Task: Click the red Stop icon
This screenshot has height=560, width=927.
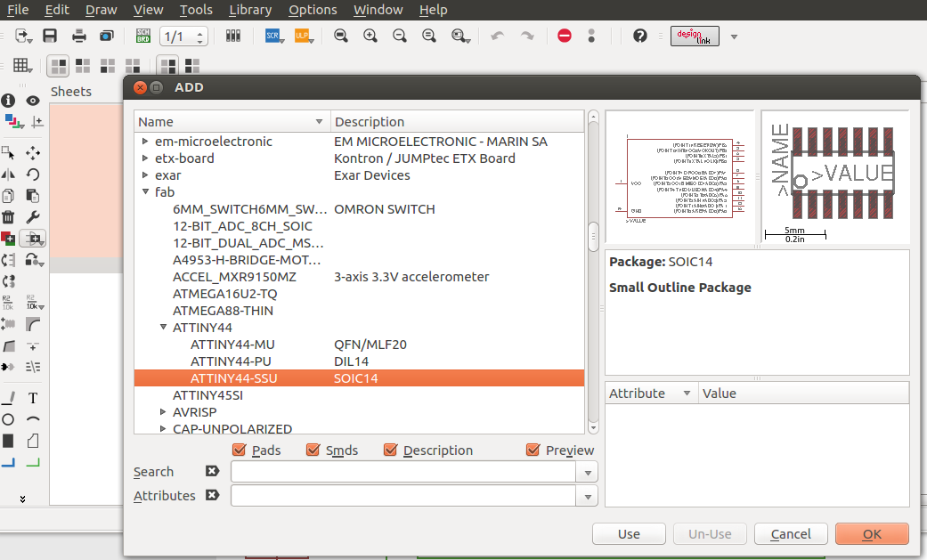Action: pyautogui.click(x=565, y=37)
